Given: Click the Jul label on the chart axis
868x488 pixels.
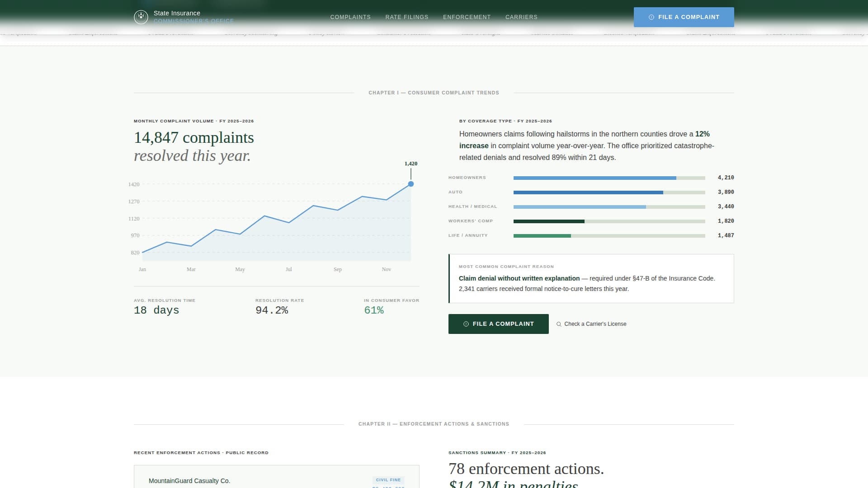Looking at the screenshot, I should [289, 269].
